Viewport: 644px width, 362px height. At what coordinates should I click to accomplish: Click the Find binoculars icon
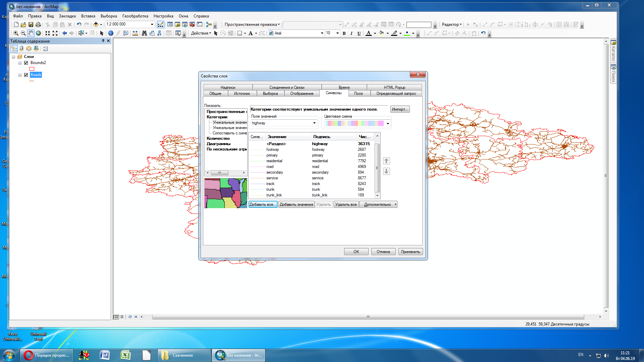tap(144, 33)
